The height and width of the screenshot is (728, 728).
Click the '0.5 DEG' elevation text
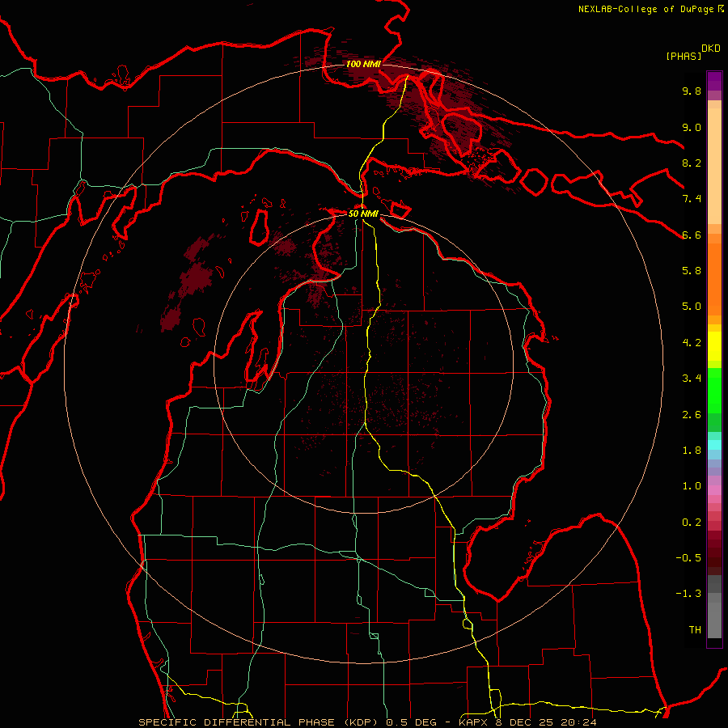pyautogui.click(x=412, y=722)
